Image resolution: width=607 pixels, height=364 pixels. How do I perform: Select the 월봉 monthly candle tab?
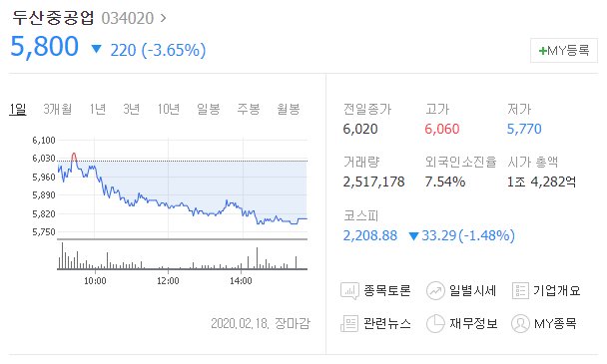pyautogui.click(x=289, y=109)
